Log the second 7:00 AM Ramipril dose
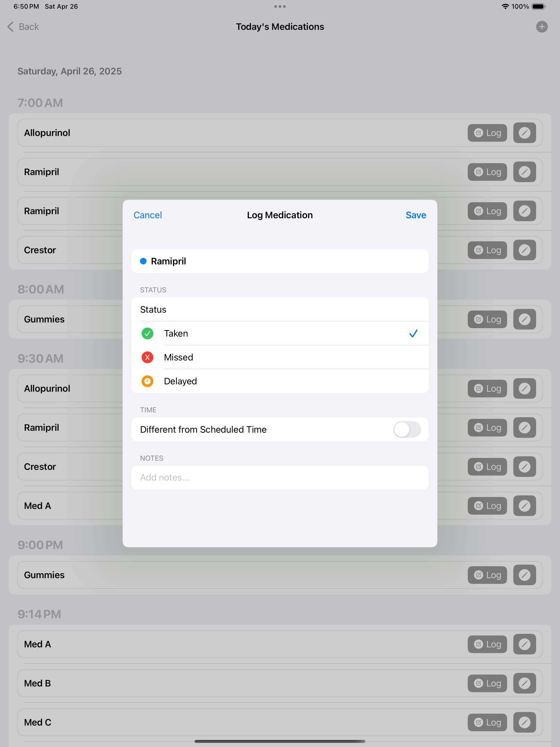This screenshot has height=747, width=560. click(x=487, y=211)
